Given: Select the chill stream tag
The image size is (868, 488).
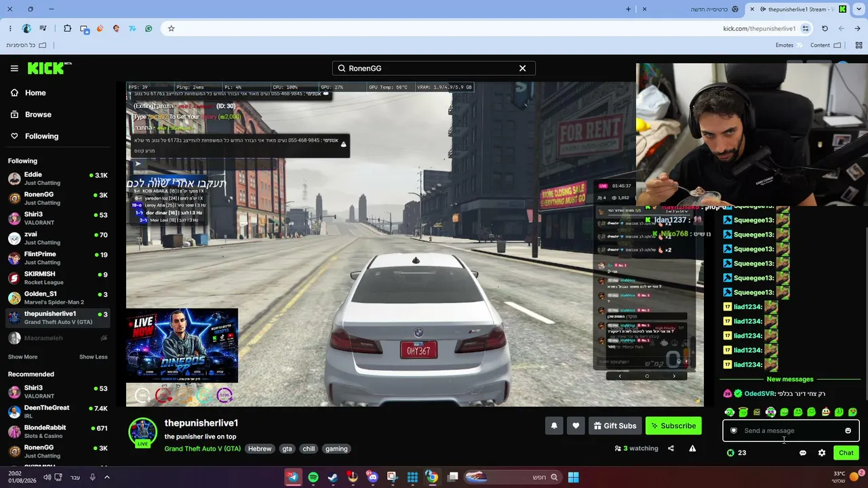Looking at the screenshot, I should pyautogui.click(x=309, y=449).
